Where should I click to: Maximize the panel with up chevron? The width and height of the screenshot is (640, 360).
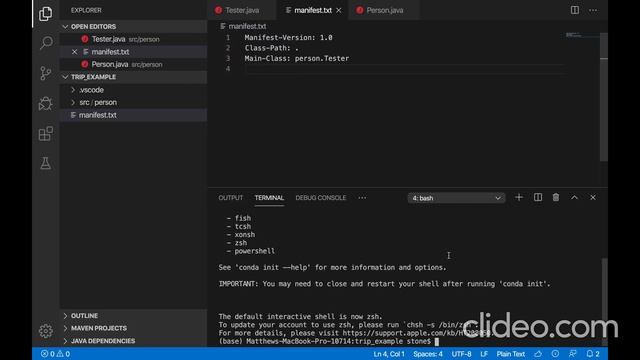(x=574, y=198)
